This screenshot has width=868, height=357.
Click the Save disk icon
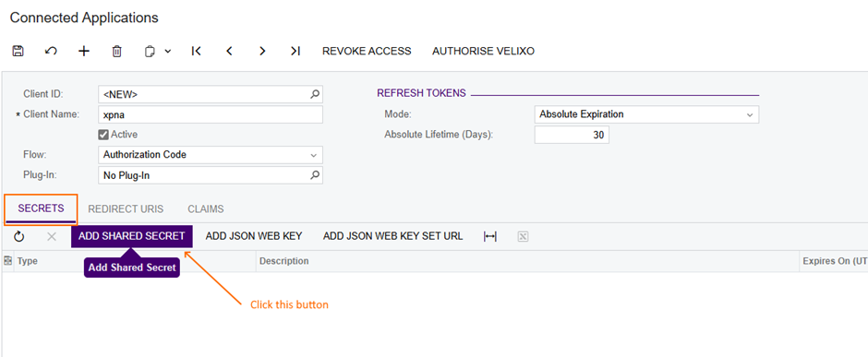[18, 51]
